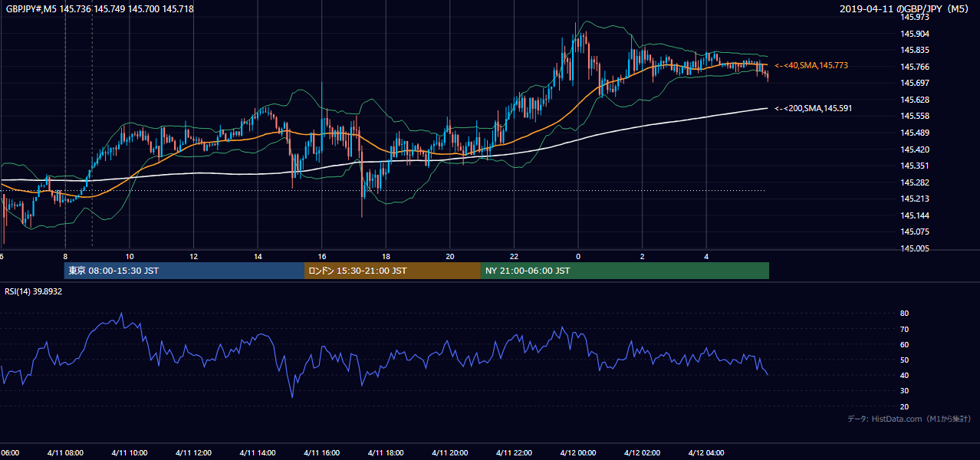Click RSI scale value 30

point(904,391)
